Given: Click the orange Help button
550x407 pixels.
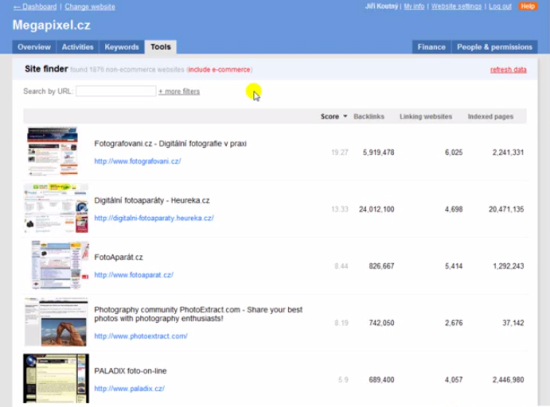Looking at the screenshot, I should click(528, 6).
